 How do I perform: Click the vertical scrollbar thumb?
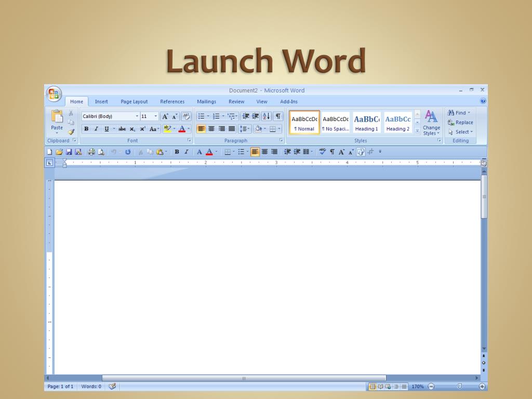[x=484, y=197]
